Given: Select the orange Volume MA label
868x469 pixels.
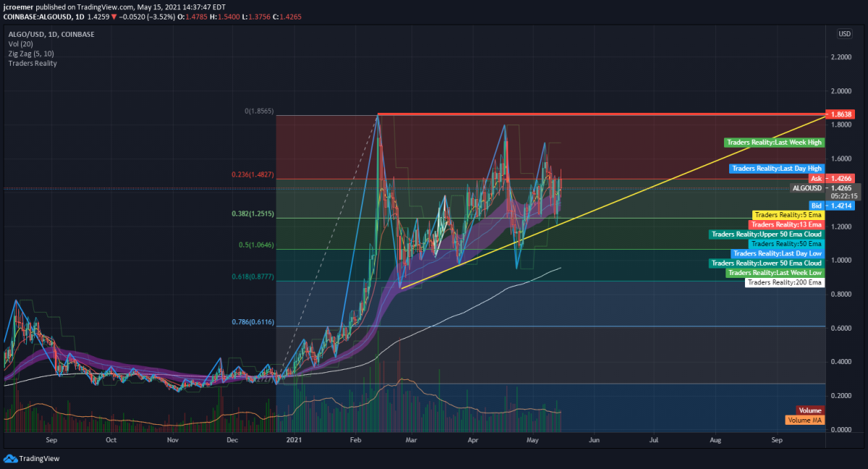Looking at the screenshot, I should pos(804,420).
